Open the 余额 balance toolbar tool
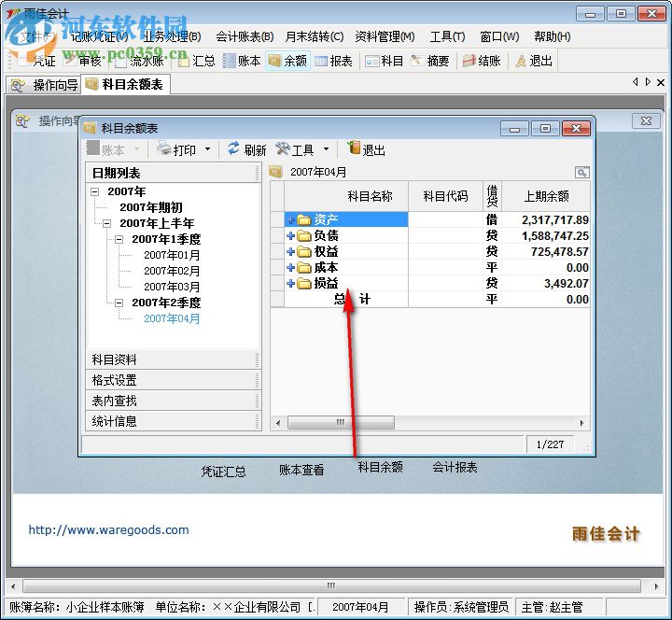 click(x=287, y=61)
